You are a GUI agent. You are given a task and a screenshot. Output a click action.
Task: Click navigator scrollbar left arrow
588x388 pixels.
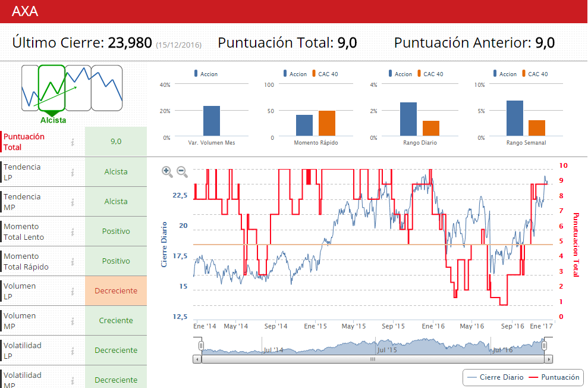click(x=197, y=359)
